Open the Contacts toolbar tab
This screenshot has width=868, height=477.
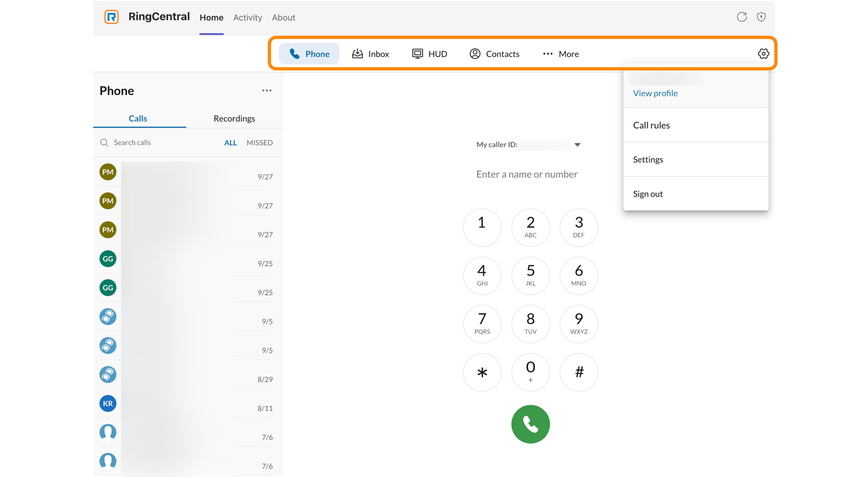point(494,54)
